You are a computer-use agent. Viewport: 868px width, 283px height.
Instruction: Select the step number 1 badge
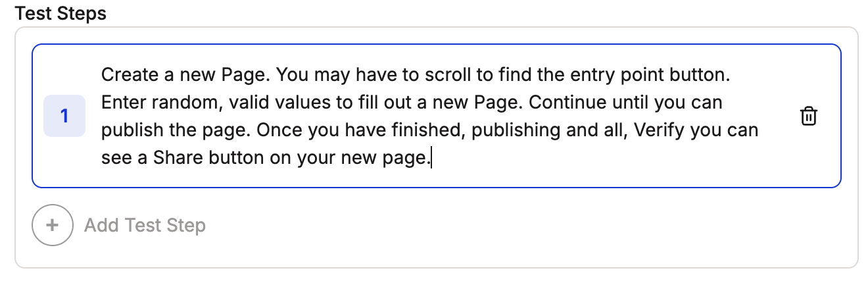[x=64, y=116]
